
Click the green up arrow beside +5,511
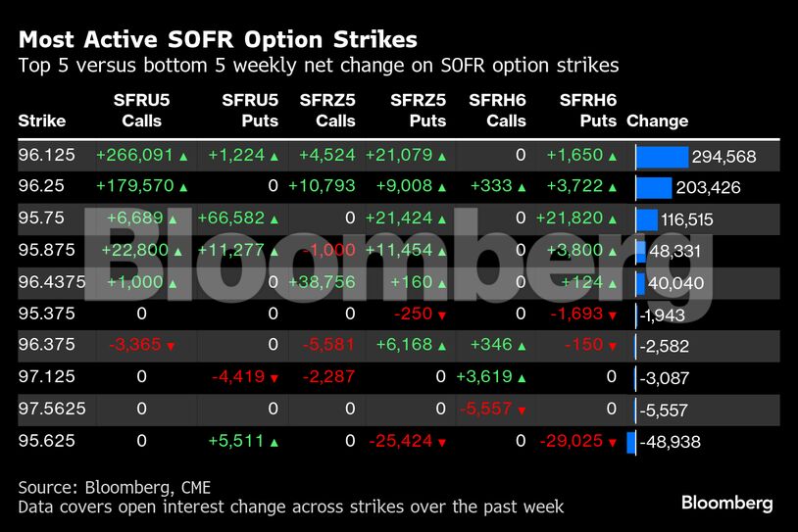273,443
